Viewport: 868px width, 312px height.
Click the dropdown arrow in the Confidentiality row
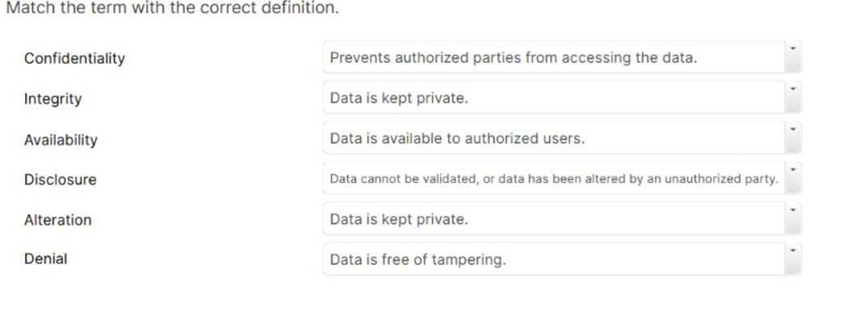coord(793,57)
